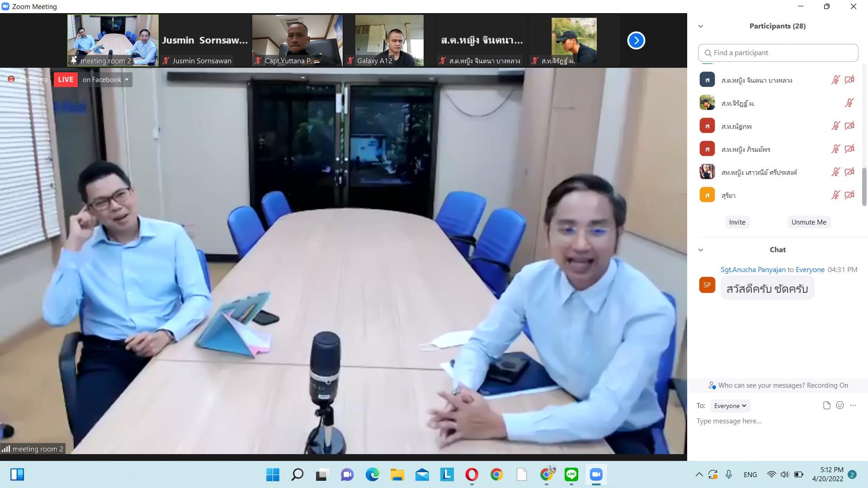This screenshot has width=868, height=488.
Task: Open the LIVE on Facebook dropdown
Action: [x=127, y=80]
